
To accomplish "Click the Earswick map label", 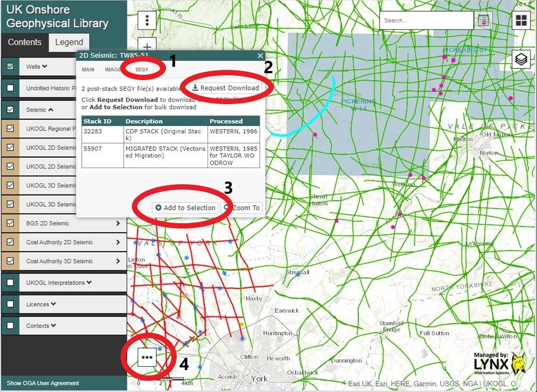I will (x=287, y=310).
